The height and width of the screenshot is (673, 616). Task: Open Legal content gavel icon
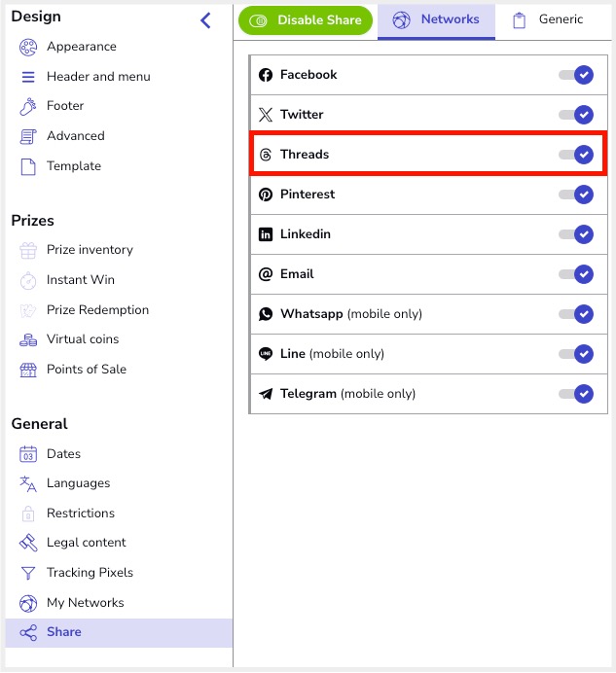(28, 543)
